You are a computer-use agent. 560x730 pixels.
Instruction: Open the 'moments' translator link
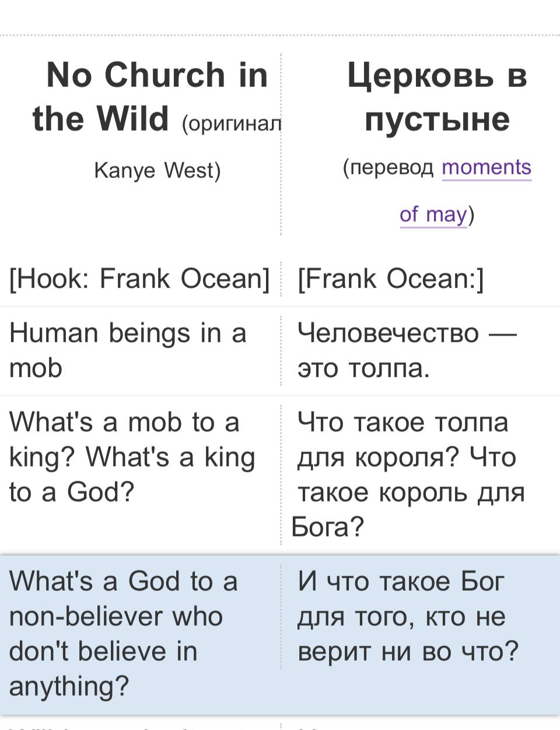pyautogui.click(x=487, y=168)
